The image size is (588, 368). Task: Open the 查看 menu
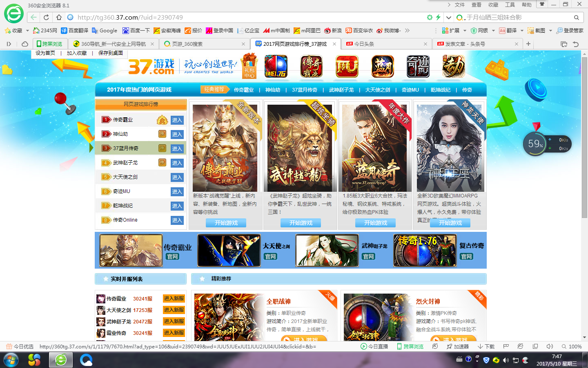(x=477, y=5)
